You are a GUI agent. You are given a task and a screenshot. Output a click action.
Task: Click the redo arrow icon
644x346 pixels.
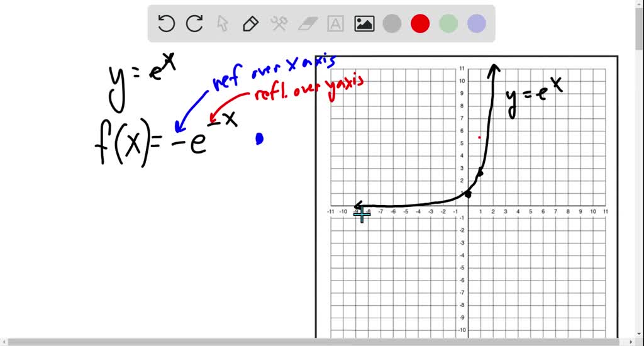[194, 23]
